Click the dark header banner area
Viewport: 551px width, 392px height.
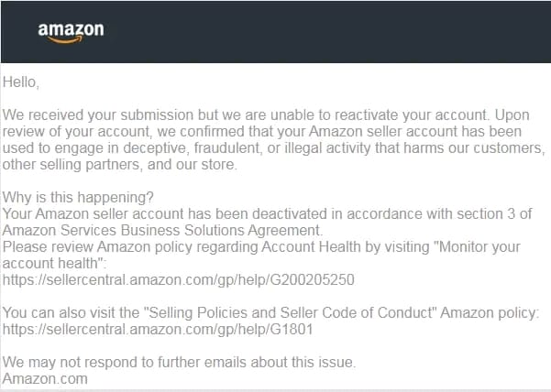(276, 32)
